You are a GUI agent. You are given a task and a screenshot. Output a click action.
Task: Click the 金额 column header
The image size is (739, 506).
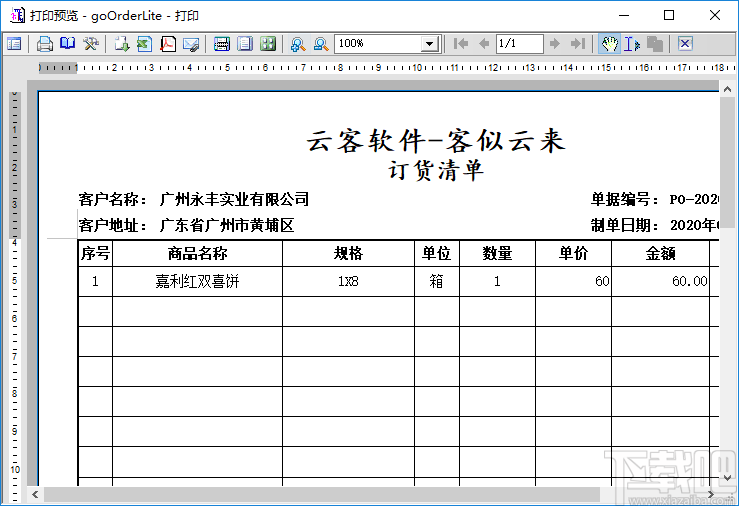tap(660, 253)
